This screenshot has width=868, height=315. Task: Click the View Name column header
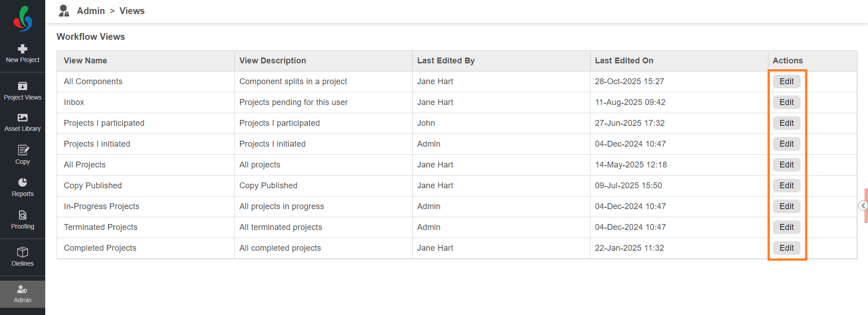click(x=86, y=61)
